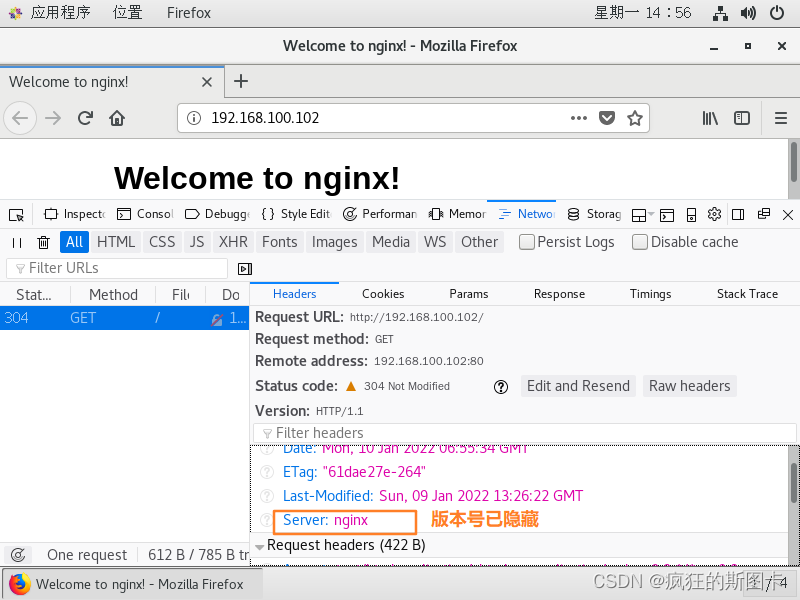Enable the Disable cache checkbox
Viewport: 800px width, 600px height.
[x=640, y=242]
